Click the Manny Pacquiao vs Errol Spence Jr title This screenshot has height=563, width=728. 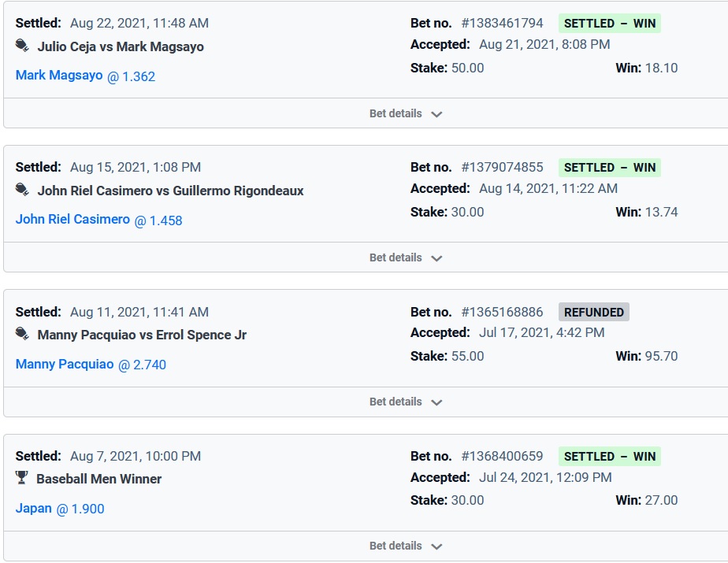(x=142, y=335)
